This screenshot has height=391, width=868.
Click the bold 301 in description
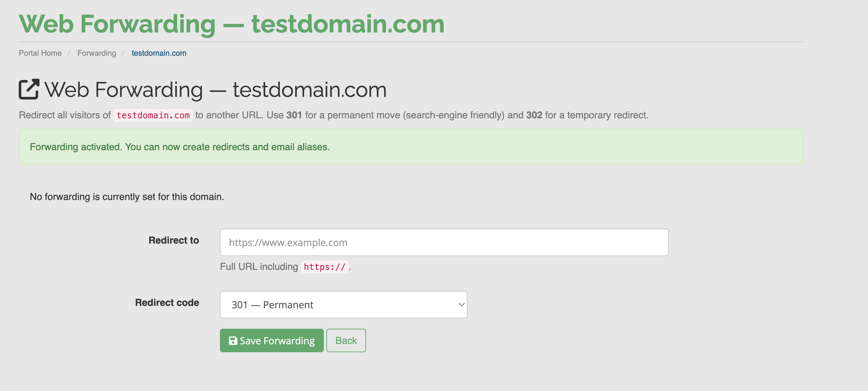294,115
